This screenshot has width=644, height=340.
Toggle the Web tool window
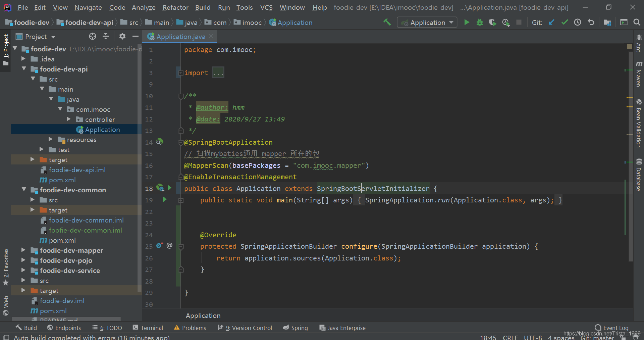(6, 305)
